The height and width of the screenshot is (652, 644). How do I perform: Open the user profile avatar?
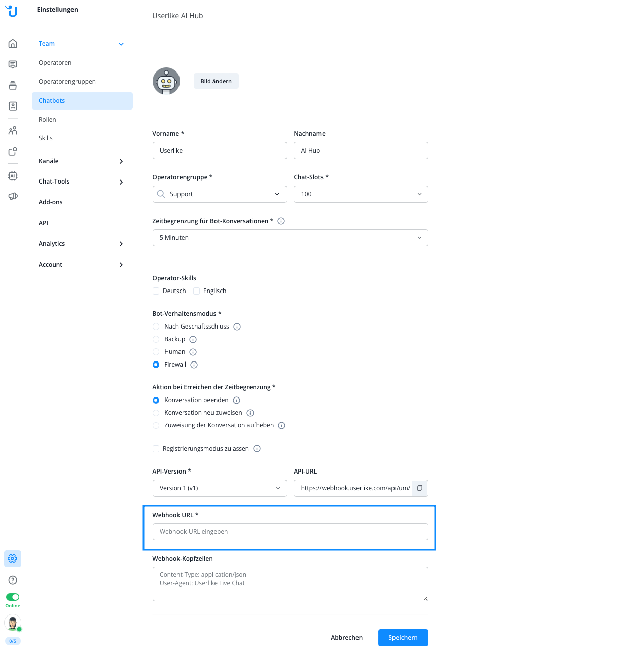(13, 623)
